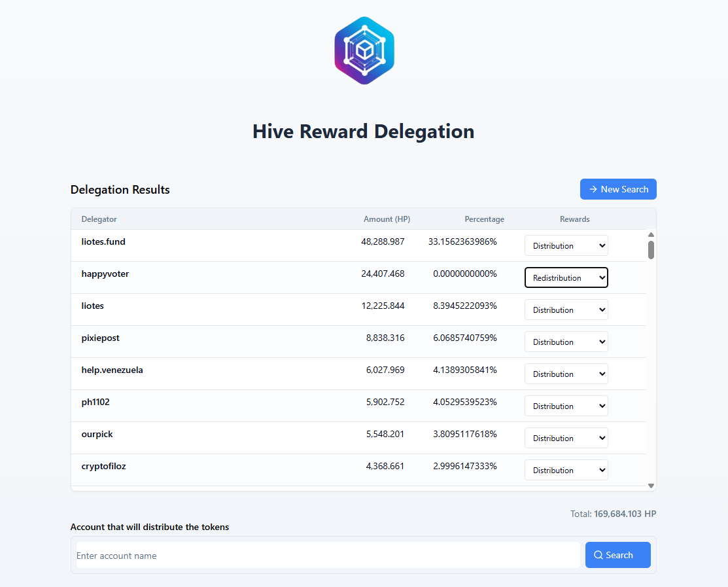Select the happyvoter delegator name
Viewport: 728px width, 587px height.
(105, 274)
